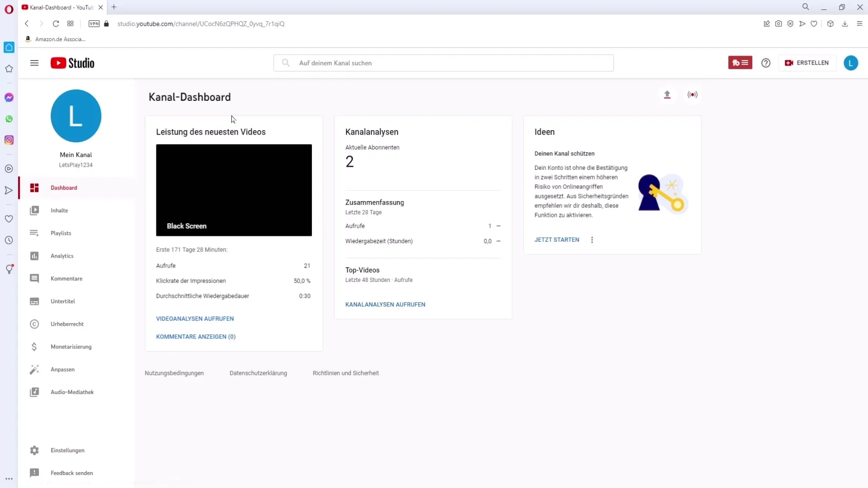
Task: Click JETZT STARTEN security setup button
Action: pyautogui.click(x=556, y=239)
